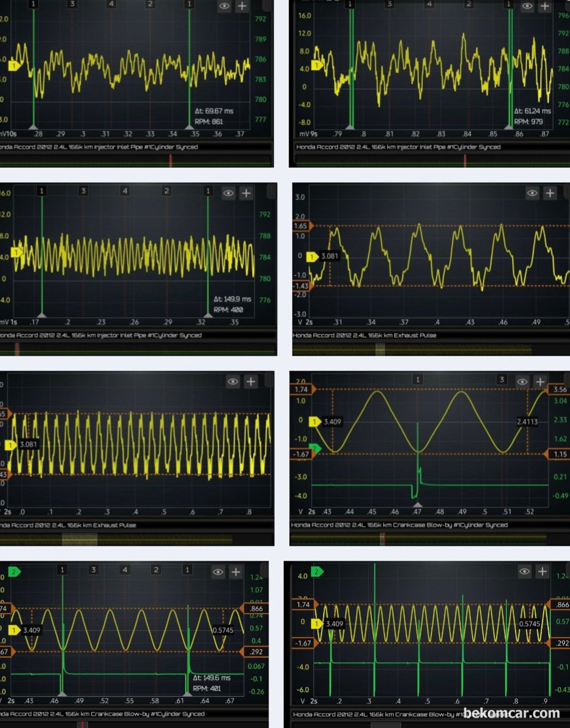This screenshot has height=728, width=570.
Task: Select cylinder marker 3 in the RPM 979 panel
Action: click(x=389, y=4)
